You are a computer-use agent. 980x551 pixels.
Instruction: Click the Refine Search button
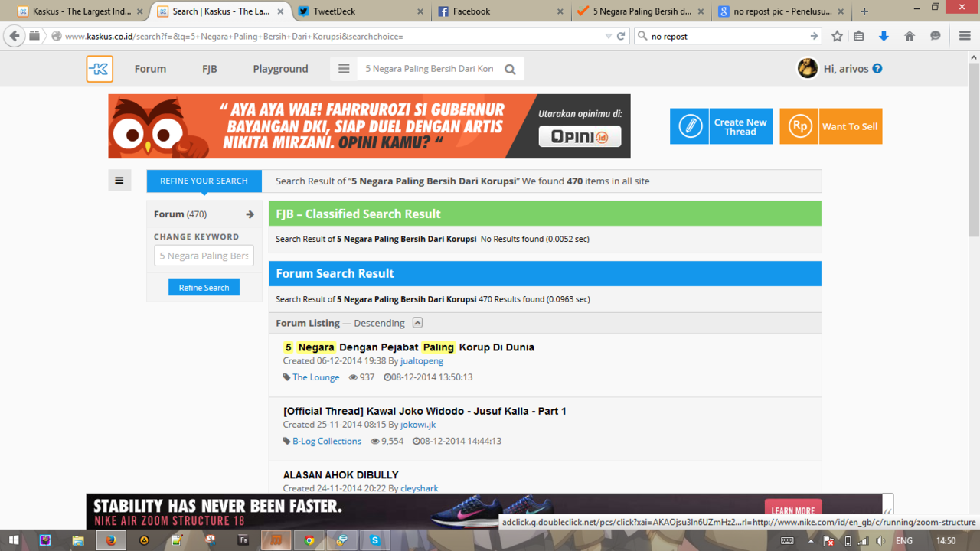tap(204, 287)
